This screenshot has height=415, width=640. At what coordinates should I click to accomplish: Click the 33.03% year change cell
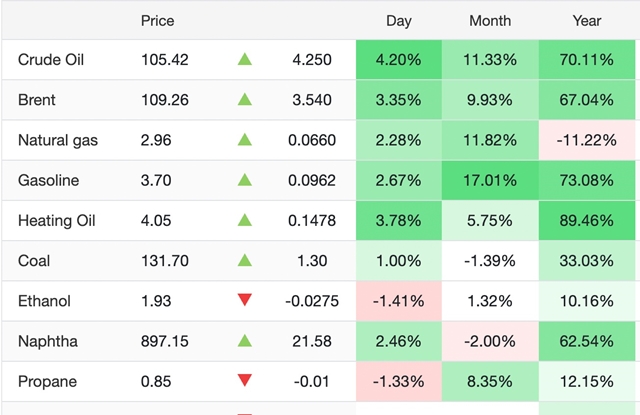pos(587,261)
